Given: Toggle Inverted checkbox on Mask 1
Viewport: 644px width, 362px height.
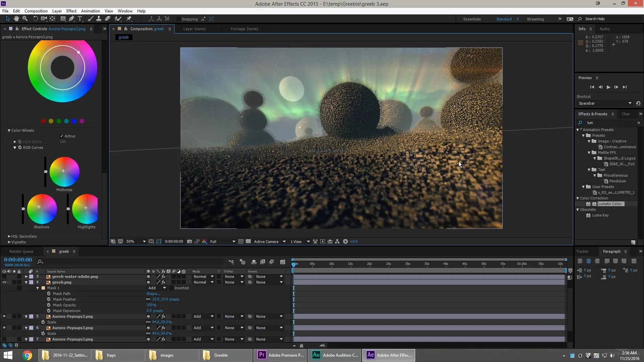Looking at the screenshot, I should pyautogui.click(x=171, y=288).
